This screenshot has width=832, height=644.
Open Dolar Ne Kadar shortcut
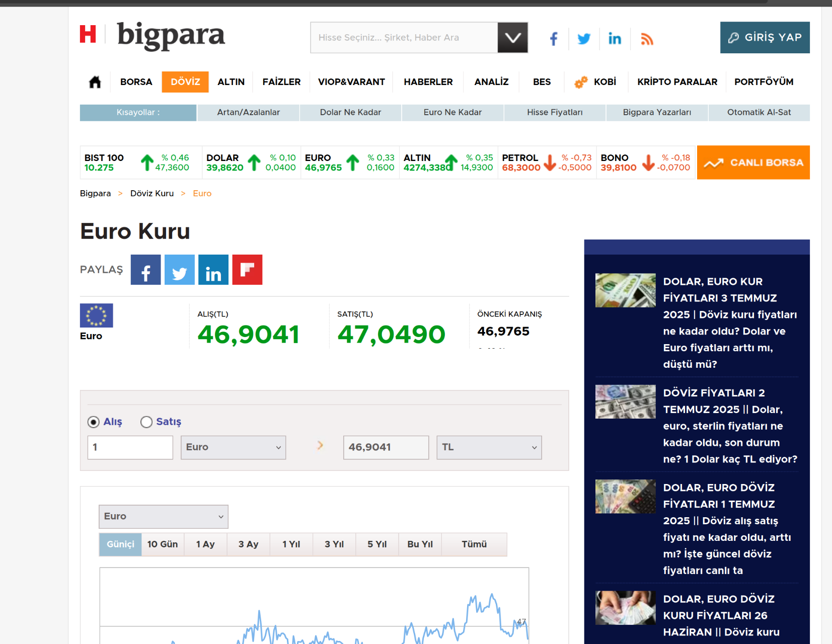(x=350, y=113)
